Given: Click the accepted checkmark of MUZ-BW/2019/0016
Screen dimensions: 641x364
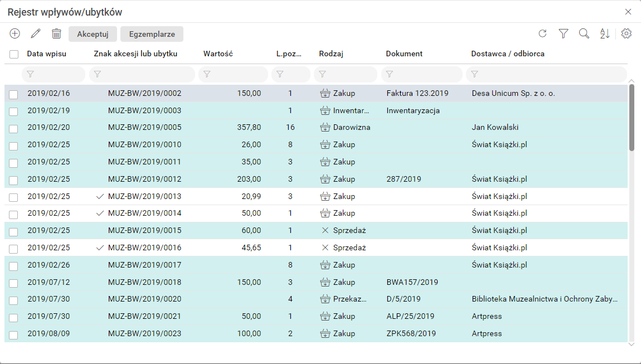Looking at the screenshot, I should tap(100, 247).
